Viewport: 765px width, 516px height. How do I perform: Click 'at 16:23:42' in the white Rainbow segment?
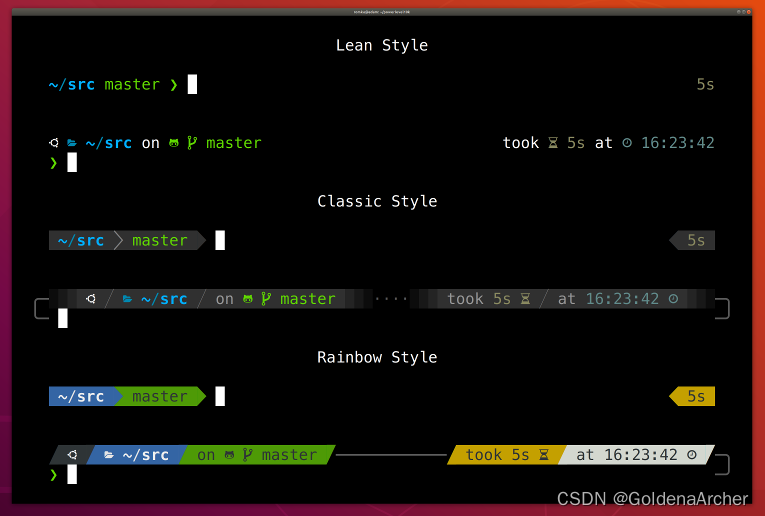(x=627, y=455)
